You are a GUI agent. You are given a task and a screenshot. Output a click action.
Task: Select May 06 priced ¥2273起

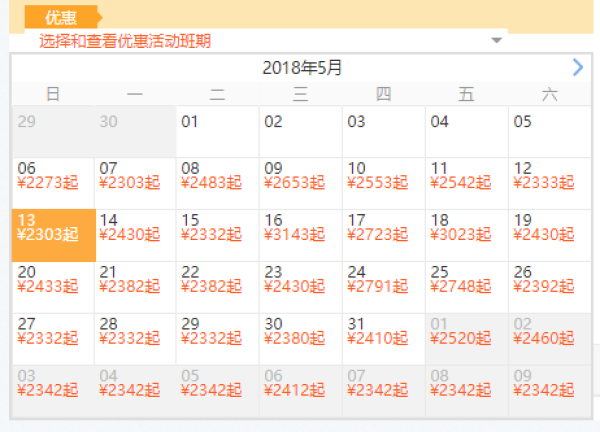click(54, 183)
